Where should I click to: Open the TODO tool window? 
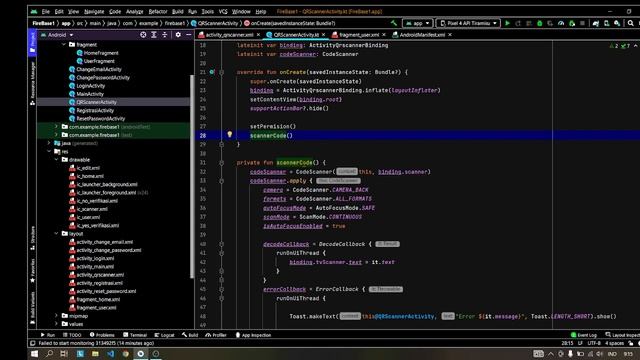pyautogui.click(x=72, y=335)
